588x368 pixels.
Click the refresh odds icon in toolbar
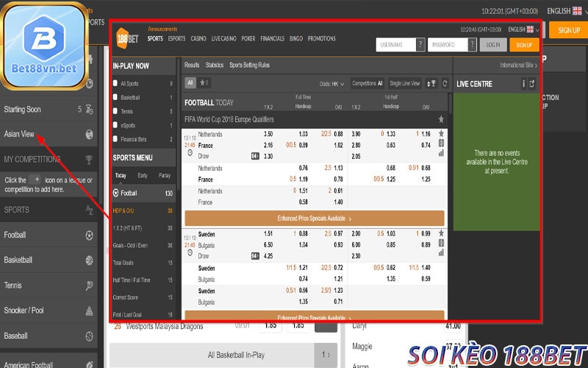tap(445, 83)
